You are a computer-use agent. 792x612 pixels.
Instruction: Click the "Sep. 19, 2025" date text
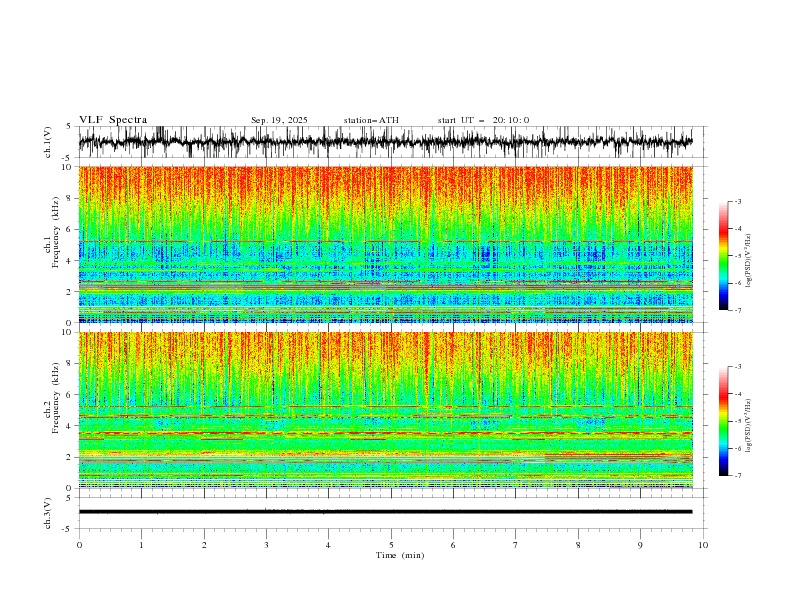tap(279, 120)
